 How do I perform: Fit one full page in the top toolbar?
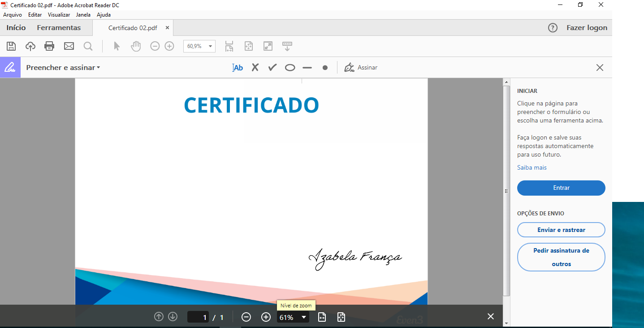[x=249, y=46]
